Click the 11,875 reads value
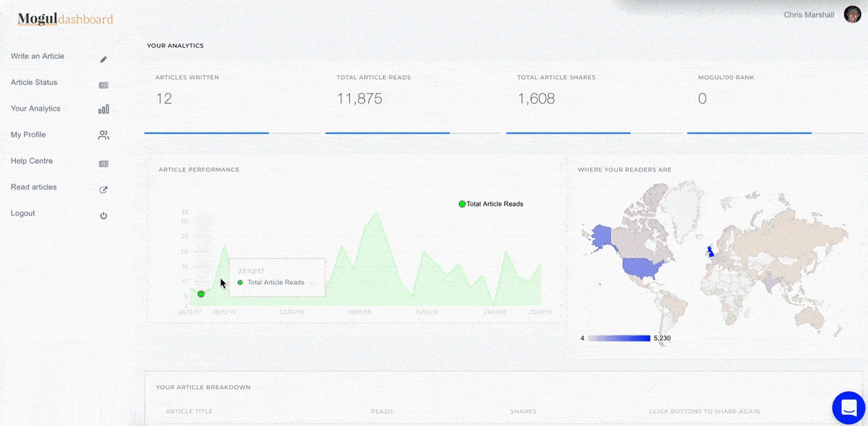868x426 pixels. 359,99
